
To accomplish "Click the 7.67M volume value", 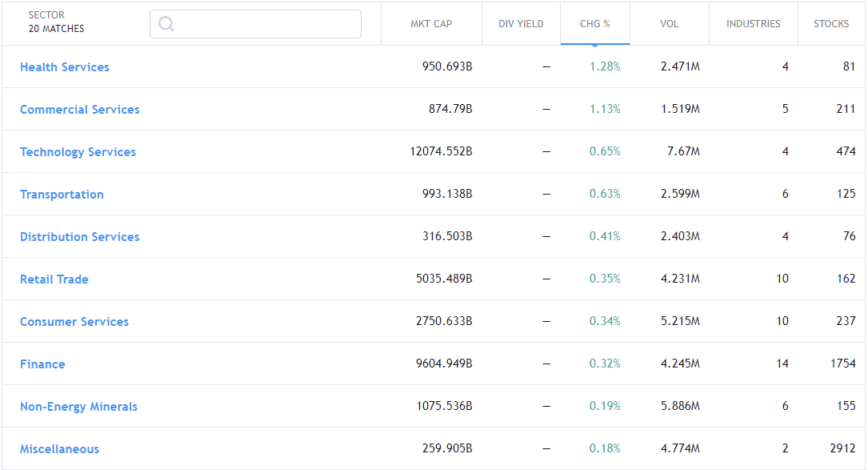I will tap(684, 151).
